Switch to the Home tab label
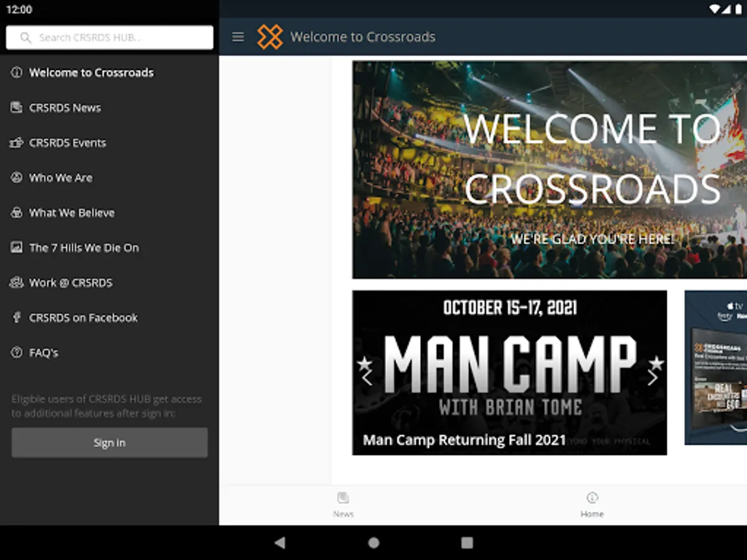Image resolution: width=747 pixels, height=560 pixels. click(x=592, y=514)
